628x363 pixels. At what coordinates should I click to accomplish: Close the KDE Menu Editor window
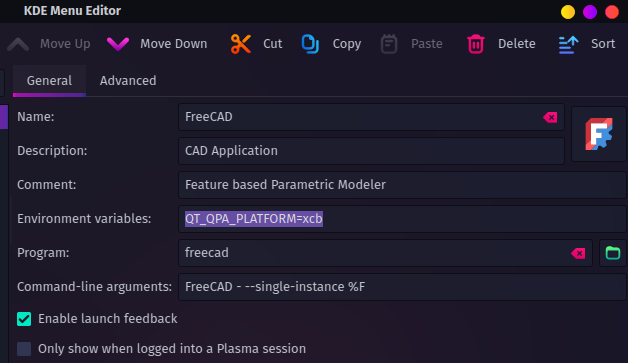tap(612, 12)
